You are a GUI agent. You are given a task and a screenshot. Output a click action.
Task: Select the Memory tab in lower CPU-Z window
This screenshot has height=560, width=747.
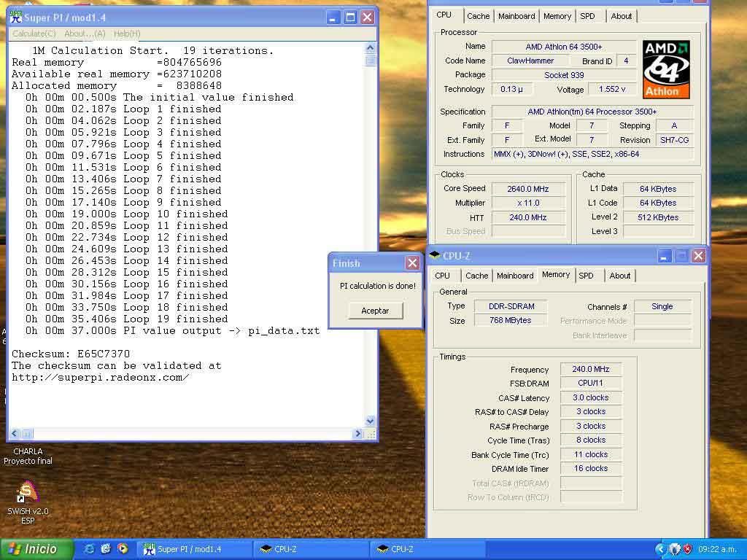556,275
